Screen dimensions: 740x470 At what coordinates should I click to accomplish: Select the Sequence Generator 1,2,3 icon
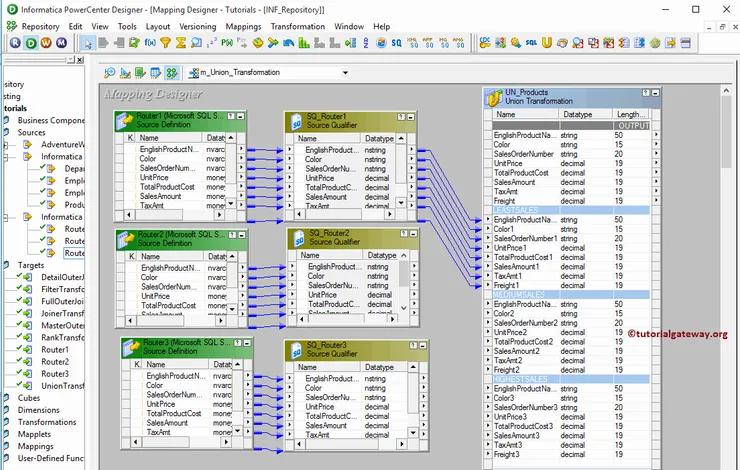(211, 43)
